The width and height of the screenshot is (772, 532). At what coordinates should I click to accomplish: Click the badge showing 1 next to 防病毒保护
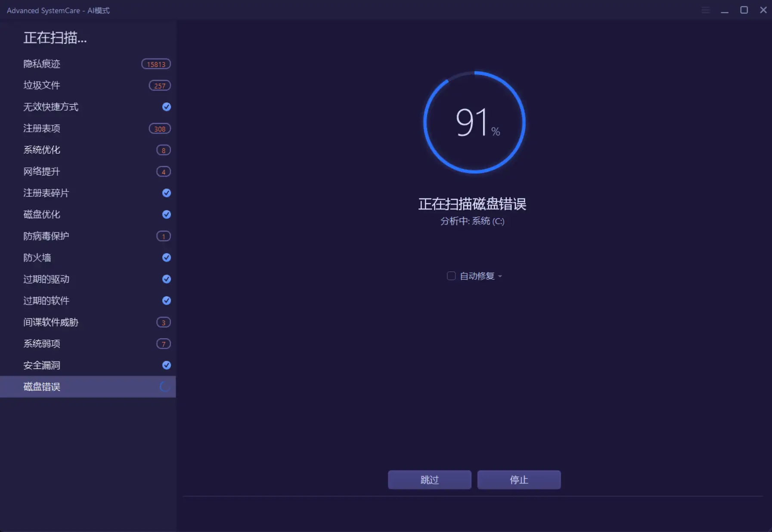click(164, 236)
